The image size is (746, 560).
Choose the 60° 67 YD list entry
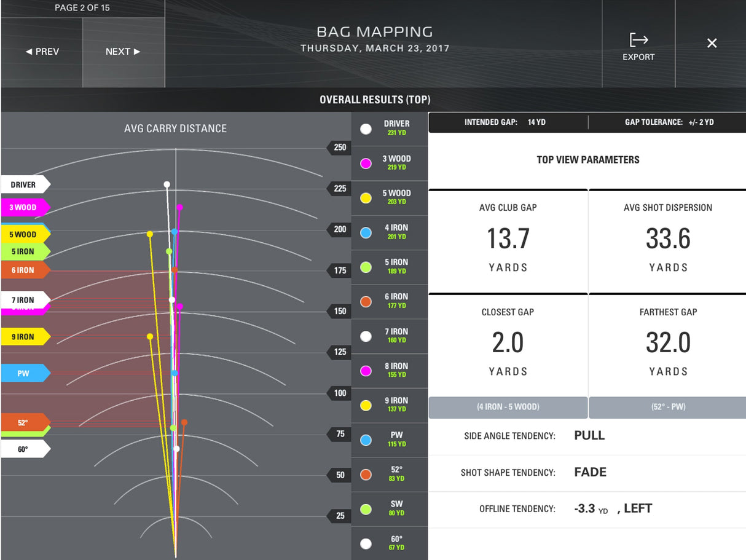pos(389,543)
